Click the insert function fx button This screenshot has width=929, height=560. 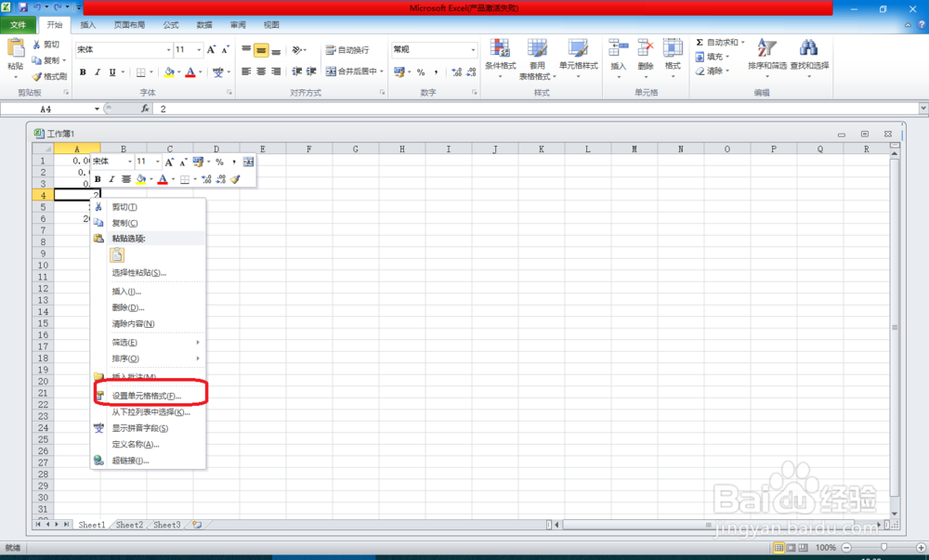coord(145,109)
